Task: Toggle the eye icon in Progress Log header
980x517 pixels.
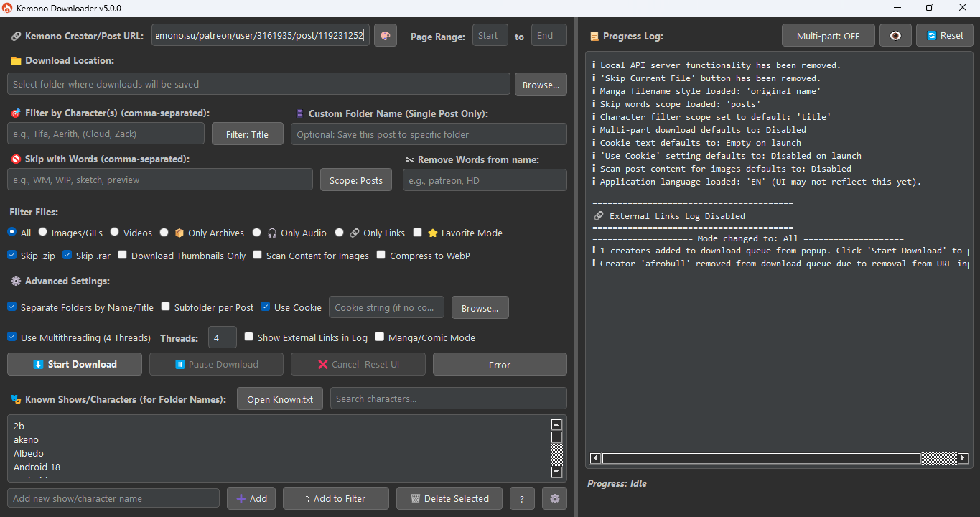Action: click(895, 36)
